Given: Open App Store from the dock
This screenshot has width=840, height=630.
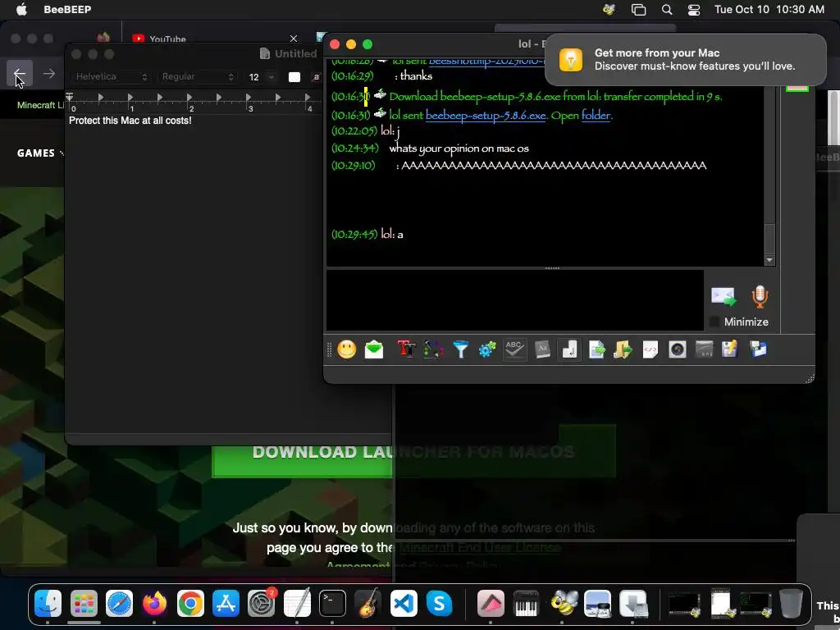Looking at the screenshot, I should click(x=226, y=604).
